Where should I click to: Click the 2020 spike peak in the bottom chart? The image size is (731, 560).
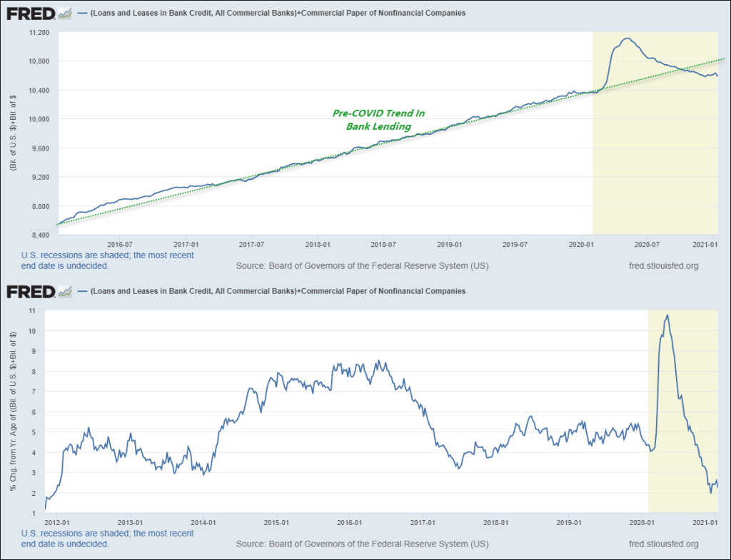[667, 315]
